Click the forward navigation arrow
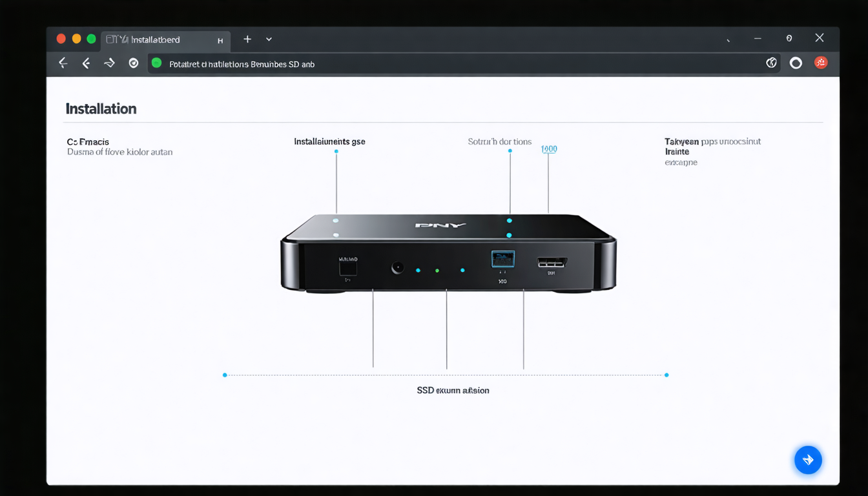The image size is (868, 496). point(108,63)
